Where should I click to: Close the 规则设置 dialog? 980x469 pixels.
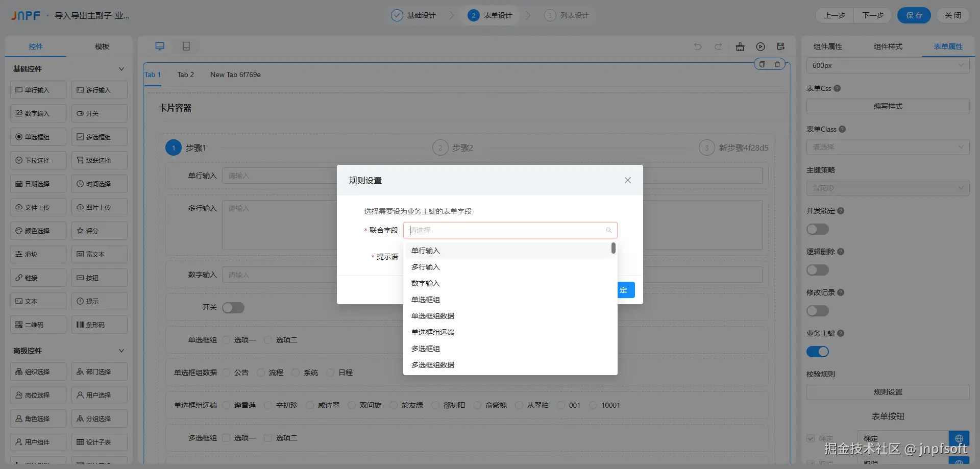pos(628,180)
